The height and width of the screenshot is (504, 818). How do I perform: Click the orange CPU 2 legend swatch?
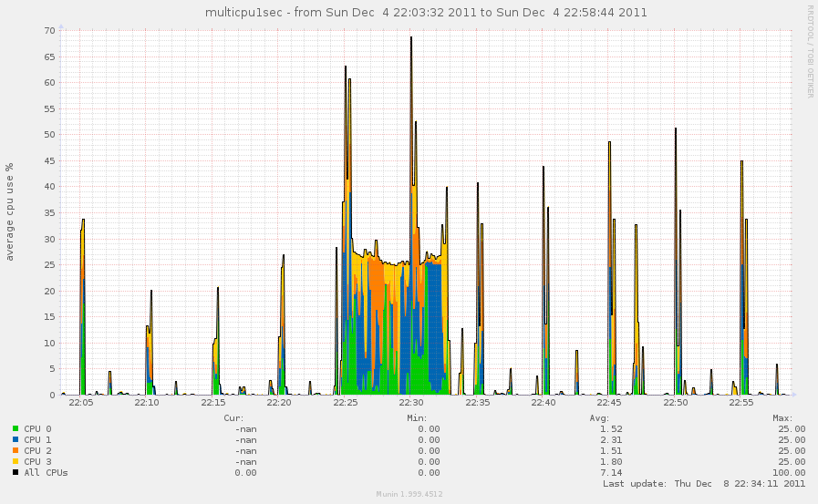click(16, 450)
